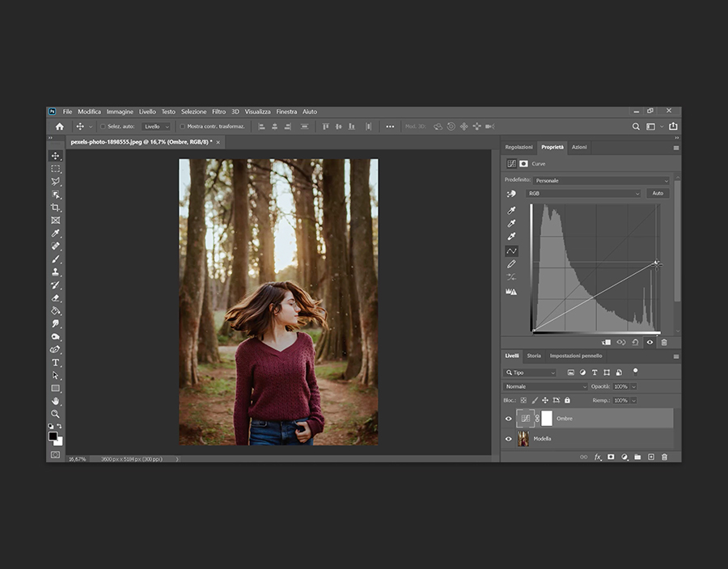Toggle visibility of Modella layer
This screenshot has height=569, width=728.
tap(509, 439)
